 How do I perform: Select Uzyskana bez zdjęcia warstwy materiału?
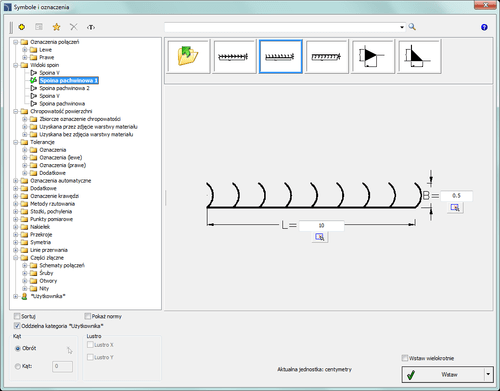[86, 134]
